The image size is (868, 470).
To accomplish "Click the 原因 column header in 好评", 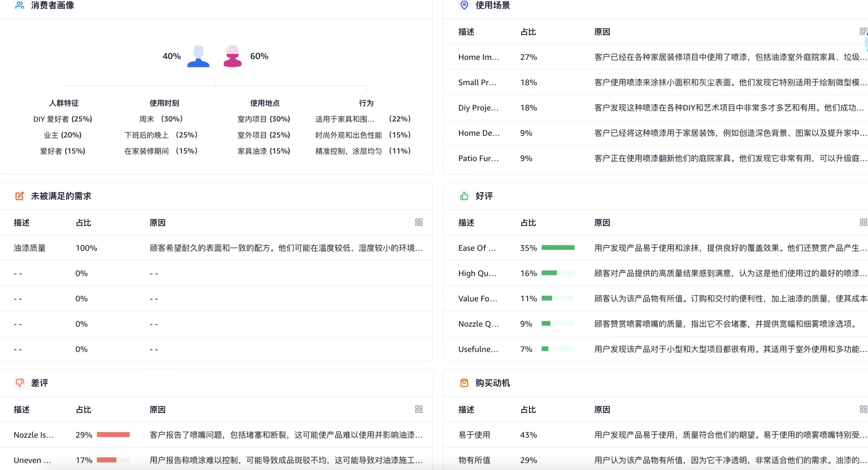I will coord(602,222).
